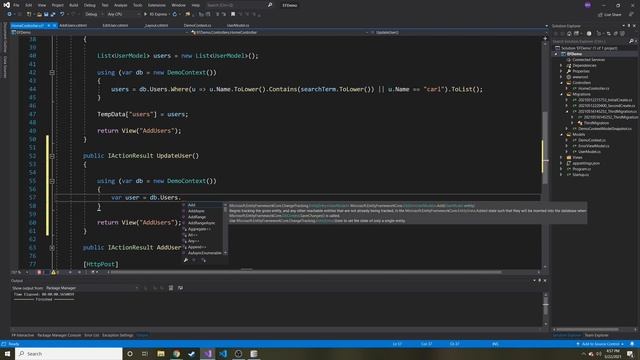The width and height of the screenshot is (640, 360).
Task: Click the Solution Explorer search field
Action: (593, 42)
